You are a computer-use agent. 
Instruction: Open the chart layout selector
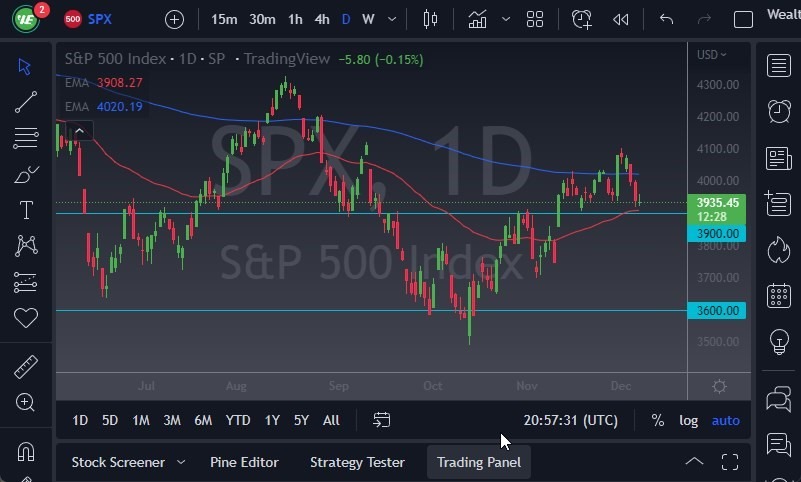click(x=743, y=19)
